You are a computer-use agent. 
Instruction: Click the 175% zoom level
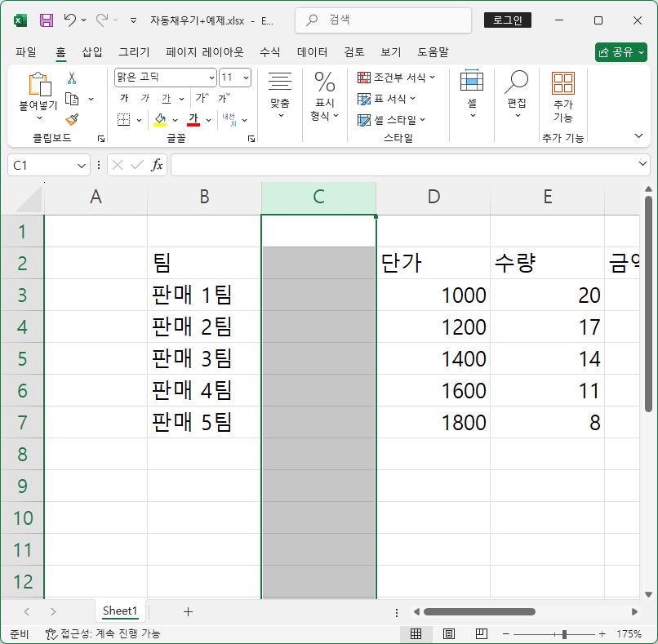[x=629, y=633]
